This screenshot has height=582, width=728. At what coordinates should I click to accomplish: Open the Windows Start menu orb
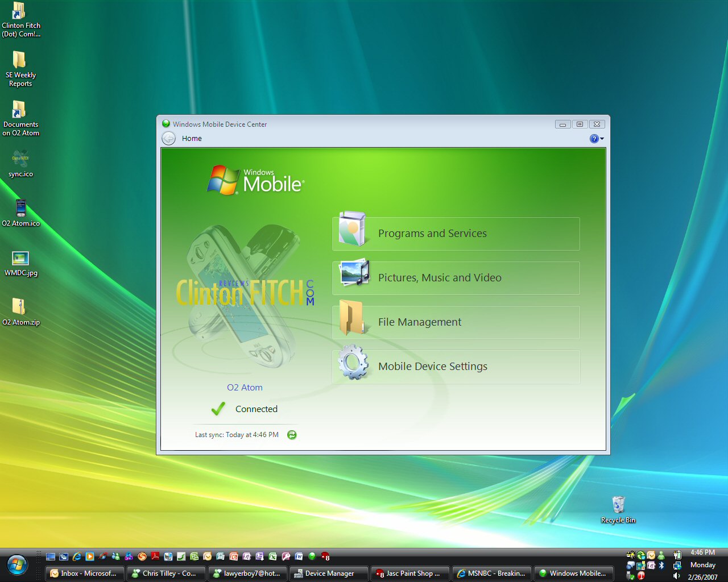pos(18,565)
